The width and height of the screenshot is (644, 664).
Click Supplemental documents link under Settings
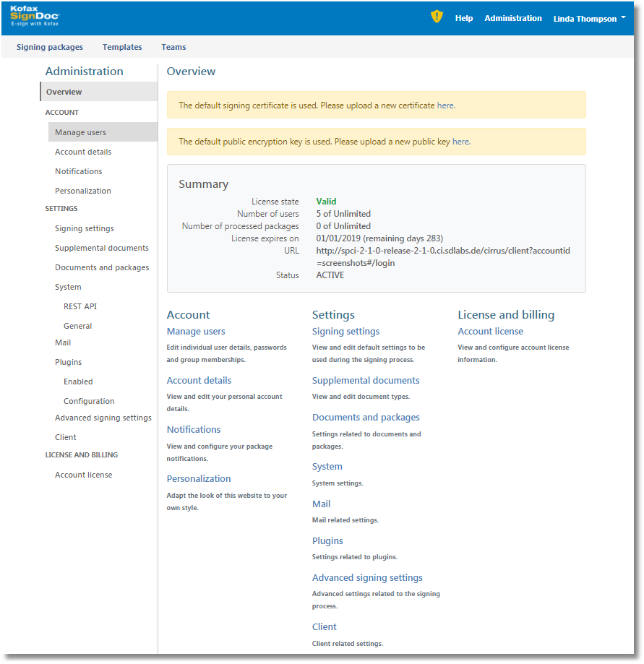click(x=366, y=381)
